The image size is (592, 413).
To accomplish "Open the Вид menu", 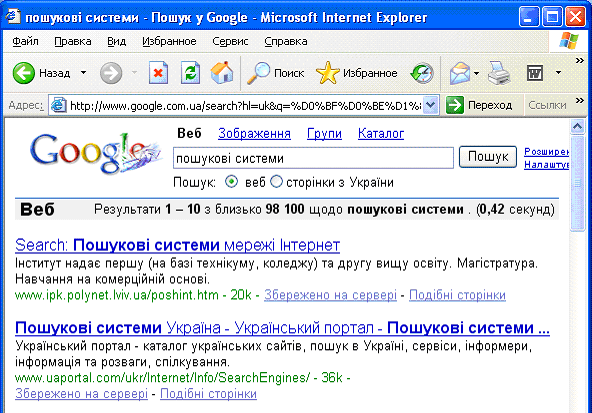I will (116, 41).
